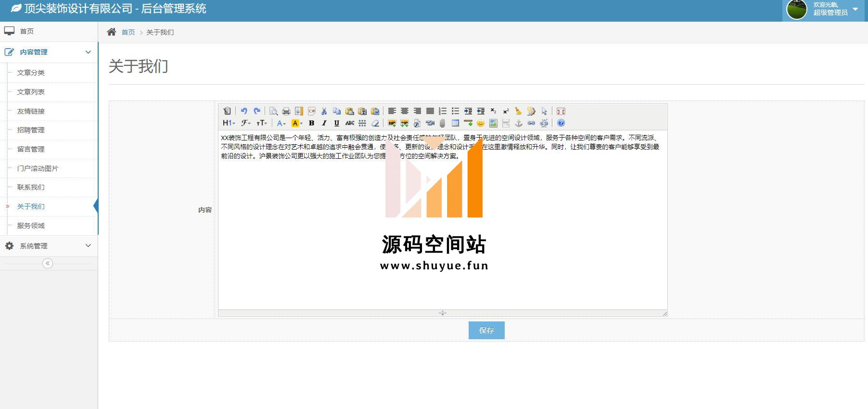Click the 首页 breadcrumb link
The width and height of the screenshot is (868, 409).
coord(128,32)
